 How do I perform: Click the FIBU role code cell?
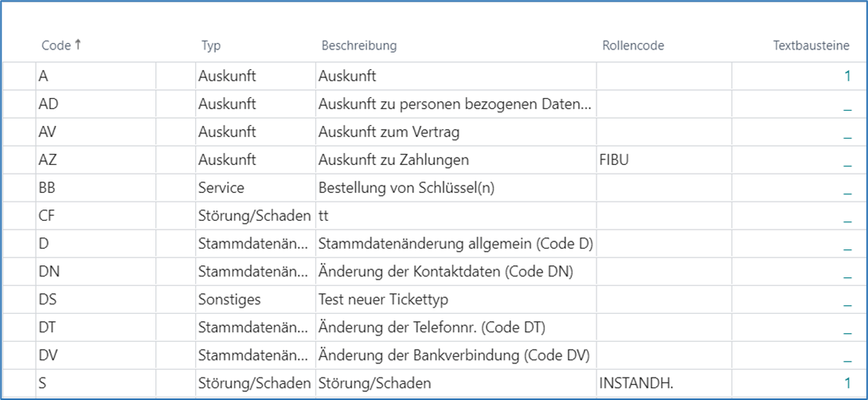pos(663,160)
